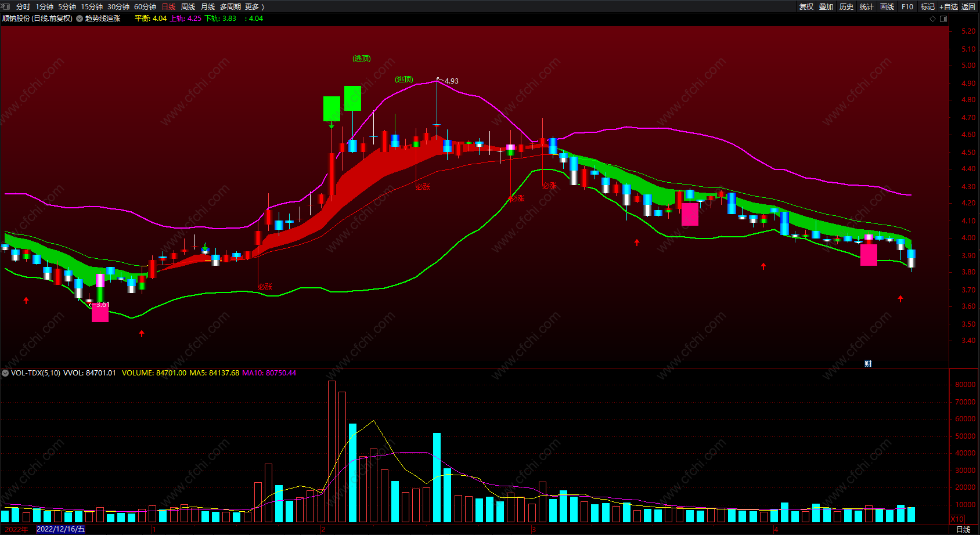
Task: Expand 更多 period options
Action: [x=255, y=6]
